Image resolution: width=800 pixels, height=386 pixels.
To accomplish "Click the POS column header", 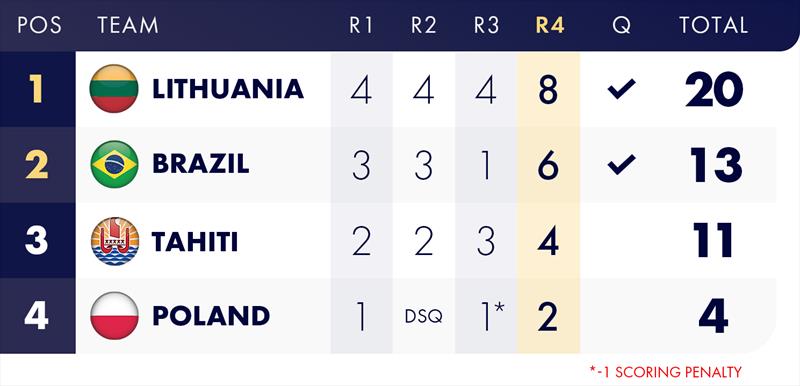I will [39, 25].
